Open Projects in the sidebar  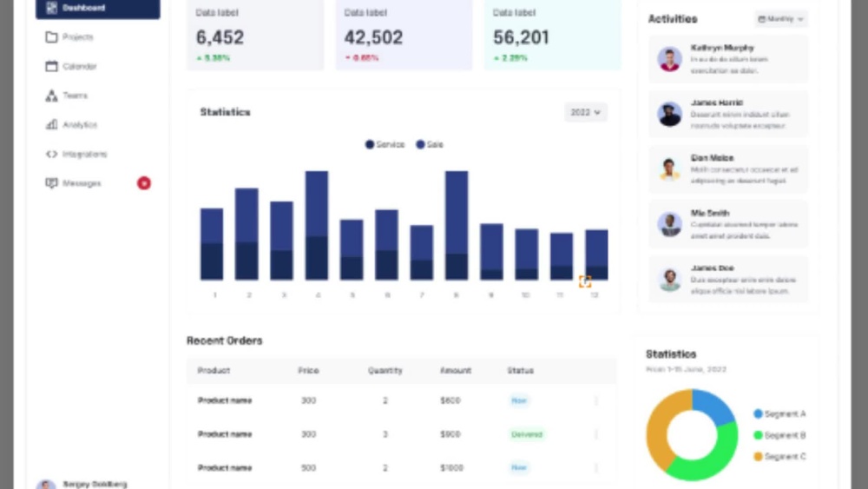[98, 37]
